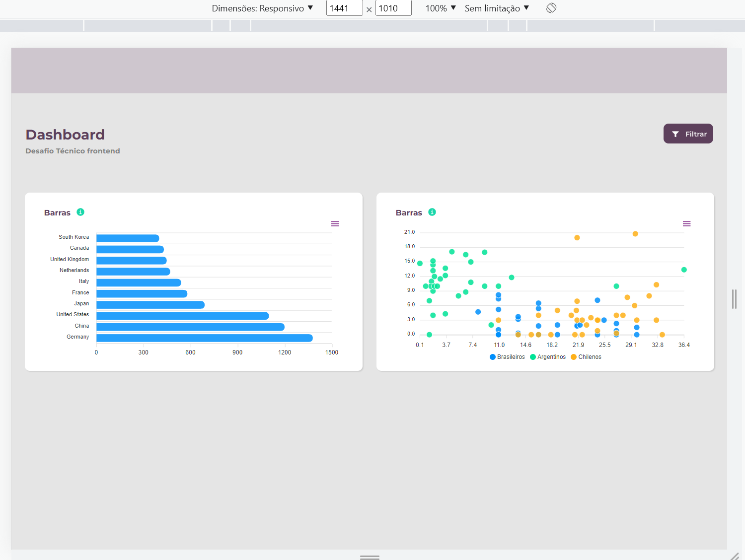745x560 pixels.
Task: Open the hamburger export menu on the bar chart
Action: (x=335, y=223)
